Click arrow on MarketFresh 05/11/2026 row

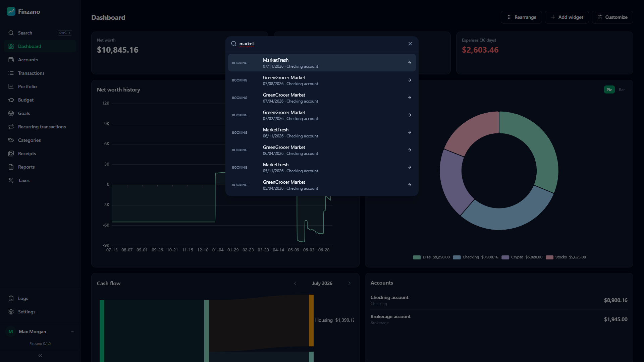pyautogui.click(x=410, y=167)
